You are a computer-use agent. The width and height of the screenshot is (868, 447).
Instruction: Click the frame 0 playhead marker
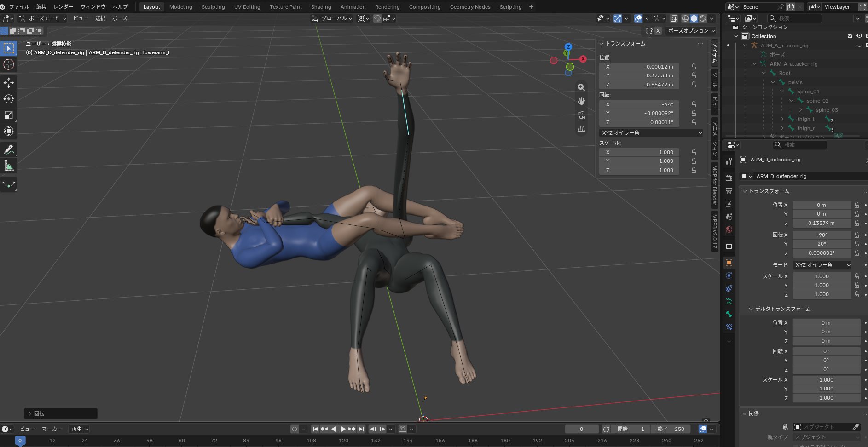point(20,441)
